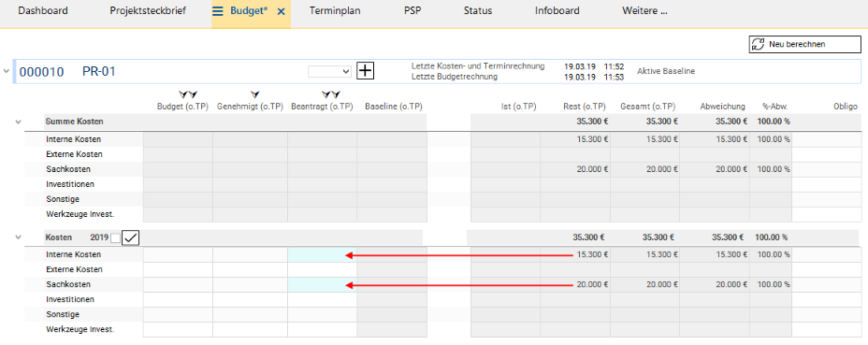Go to the Terminplan tab
This screenshot has height=345, width=868.
[x=335, y=11]
